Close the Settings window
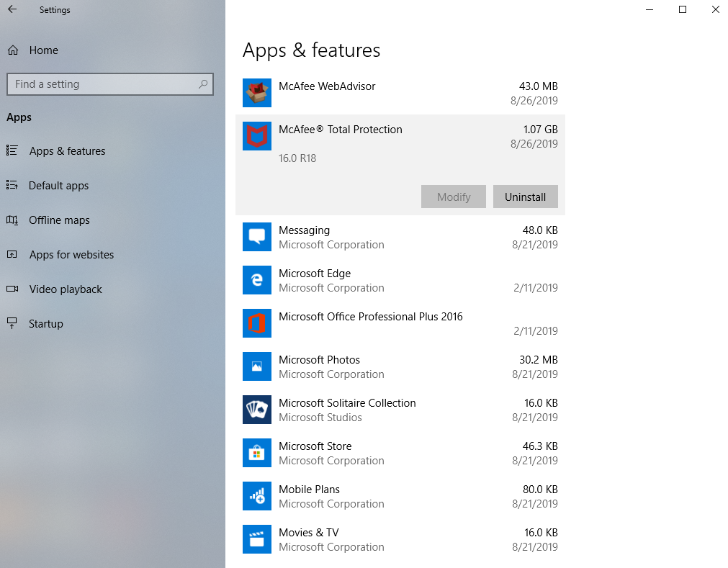Screen dimensions: 728x568 716,9
